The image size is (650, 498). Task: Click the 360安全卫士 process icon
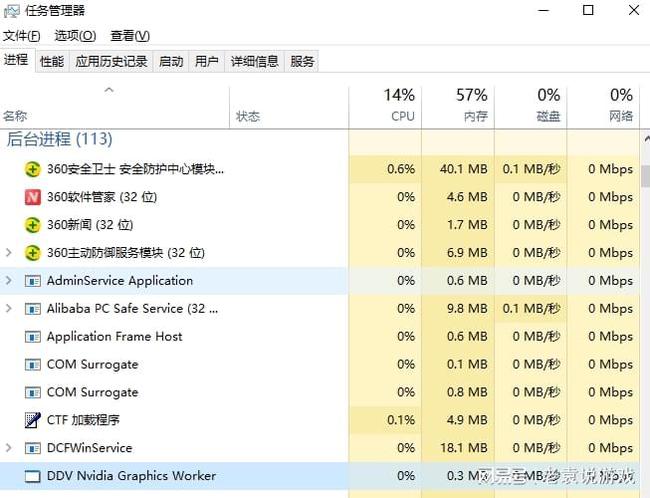[32, 169]
